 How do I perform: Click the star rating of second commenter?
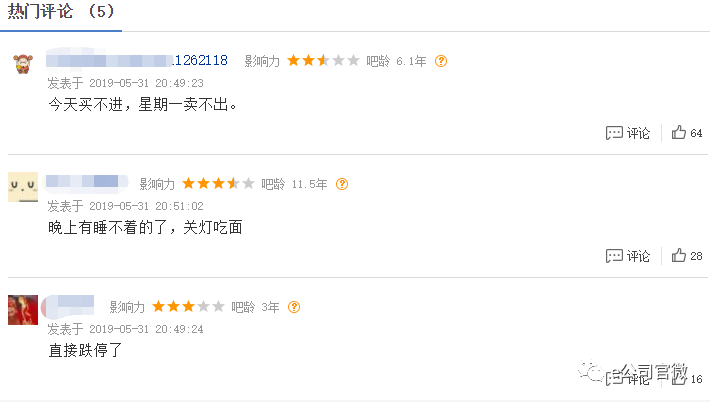(218, 183)
